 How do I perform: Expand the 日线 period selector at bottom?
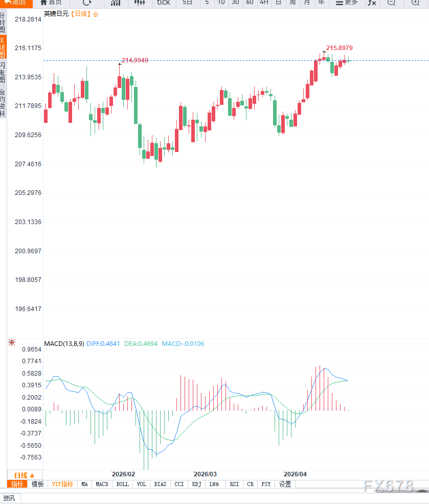(x=24, y=475)
